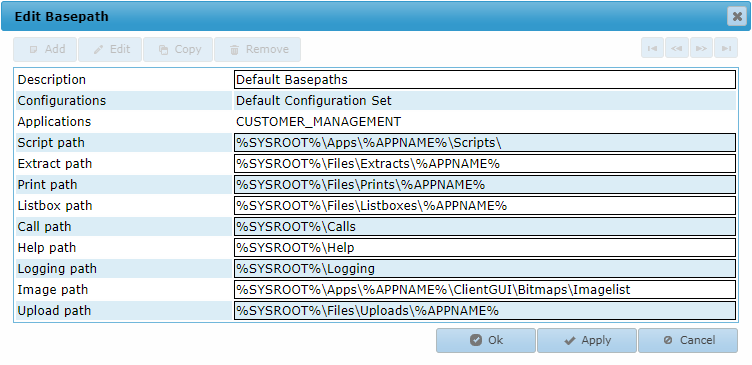Viewport: 752px width, 365px height.
Task: Go to the next record
Action: (701, 48)
